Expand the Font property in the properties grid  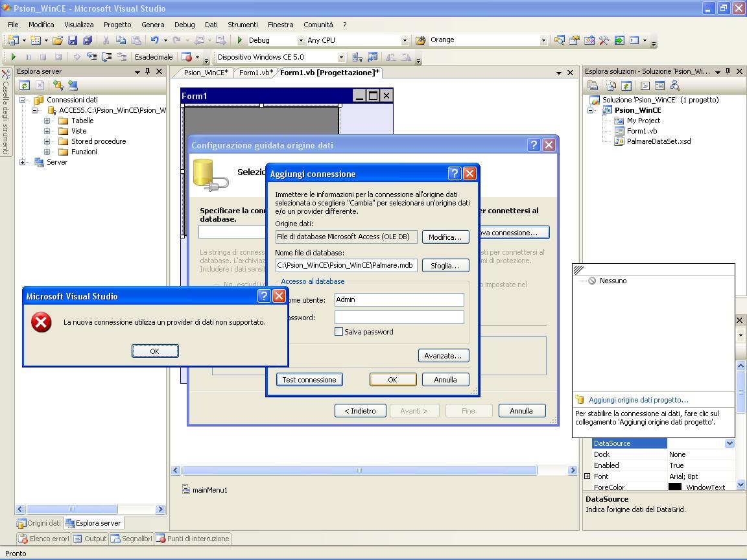(587, 476)
